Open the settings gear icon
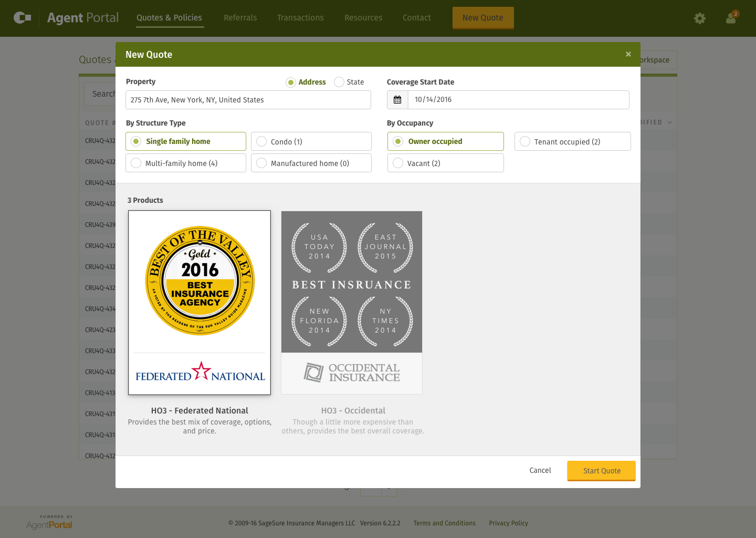 (699, 18)
